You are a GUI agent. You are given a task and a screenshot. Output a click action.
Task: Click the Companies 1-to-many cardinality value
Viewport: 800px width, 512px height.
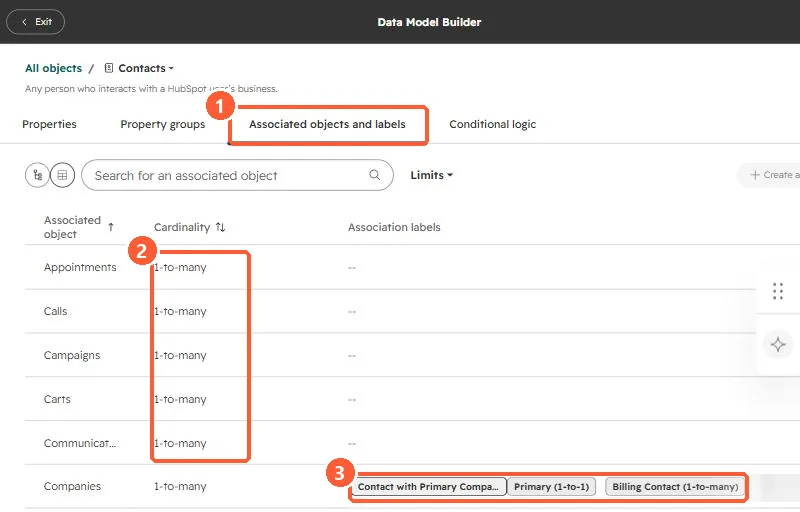(x=180, y=487)
